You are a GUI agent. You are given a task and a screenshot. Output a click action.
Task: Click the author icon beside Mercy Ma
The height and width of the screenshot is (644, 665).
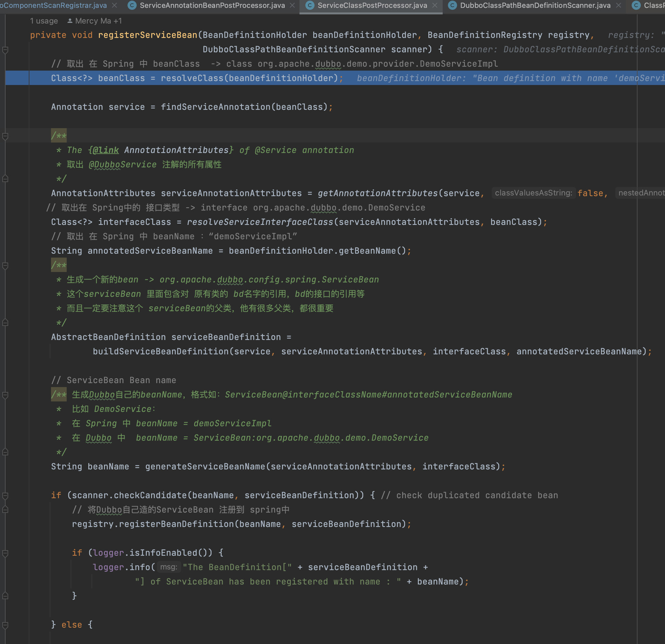tap(70, 21)
